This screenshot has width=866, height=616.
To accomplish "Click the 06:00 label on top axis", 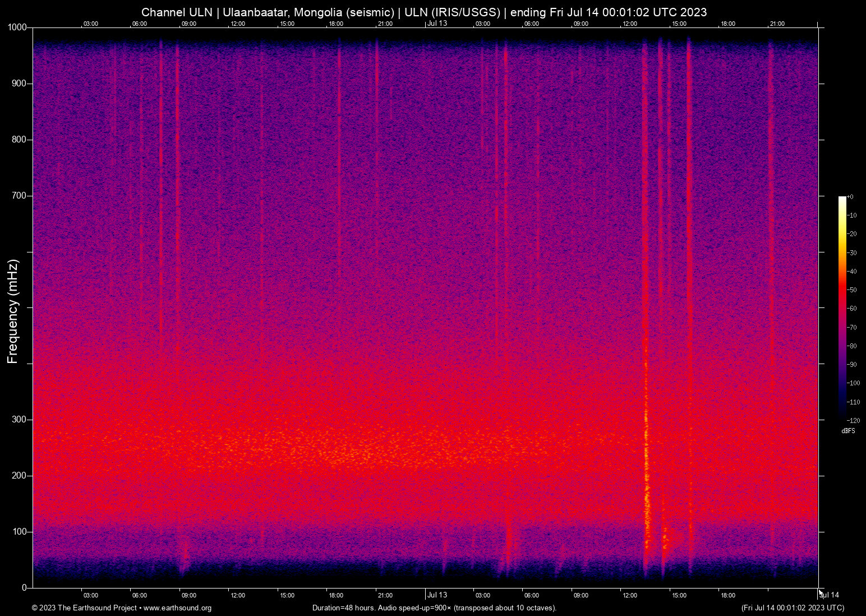I will (x=140, y=24).
